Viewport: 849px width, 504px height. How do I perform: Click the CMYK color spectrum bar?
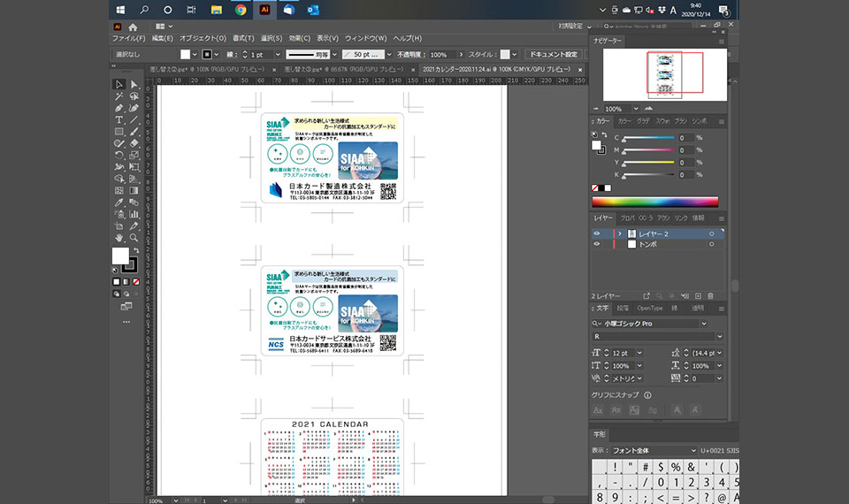(x=654, y=202)
